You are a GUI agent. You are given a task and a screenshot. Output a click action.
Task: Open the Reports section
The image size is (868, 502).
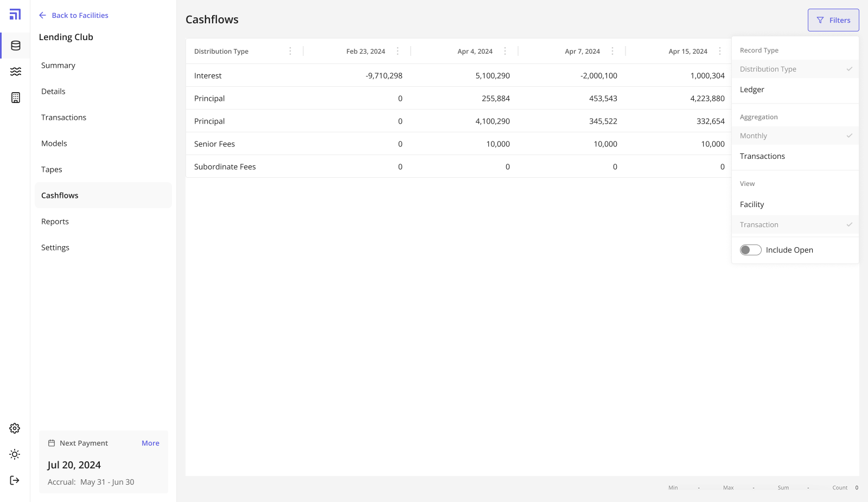pyautogui.click(x=55, y=221)
